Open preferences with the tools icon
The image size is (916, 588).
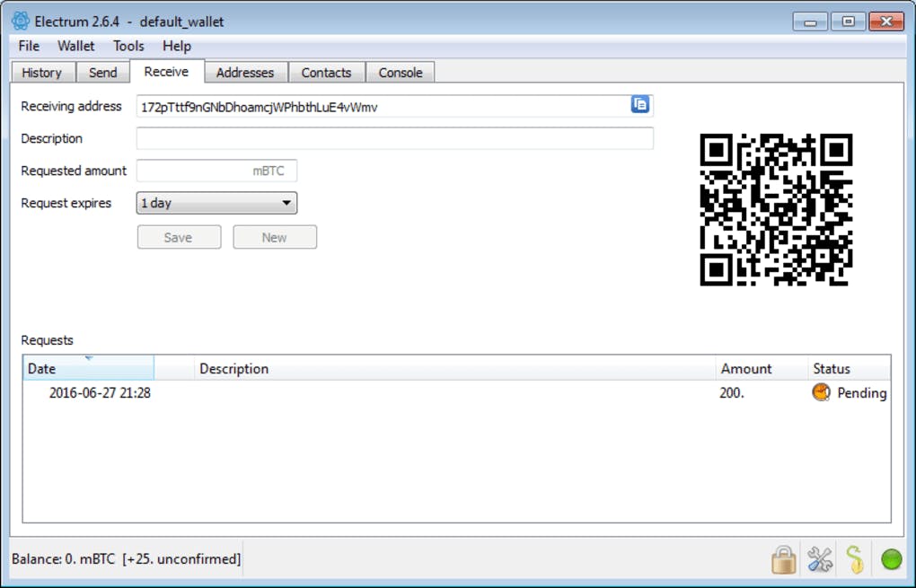pyautogui.click(x=819, y=558)
